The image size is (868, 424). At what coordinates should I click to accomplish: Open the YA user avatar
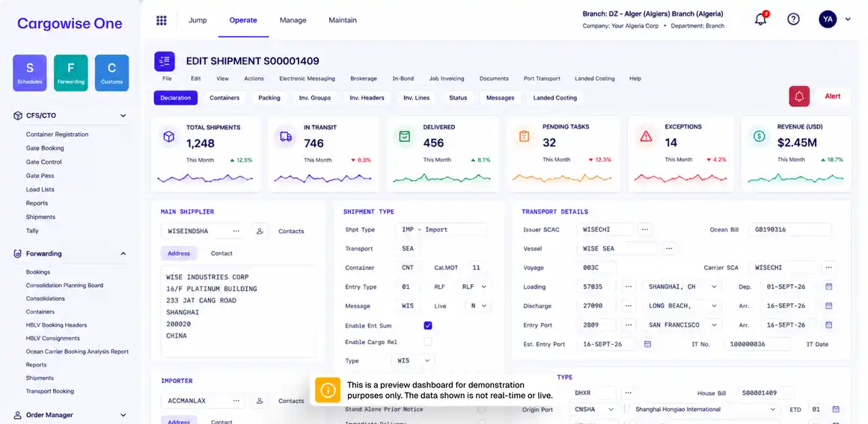click(x=828, y=19)
